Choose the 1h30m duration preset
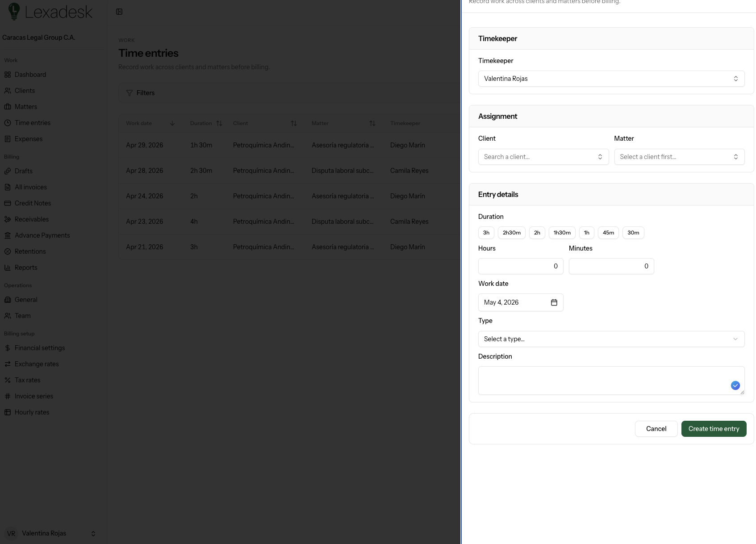The width and height of the screenshot is (756, 544). click(x=562, y=233)
